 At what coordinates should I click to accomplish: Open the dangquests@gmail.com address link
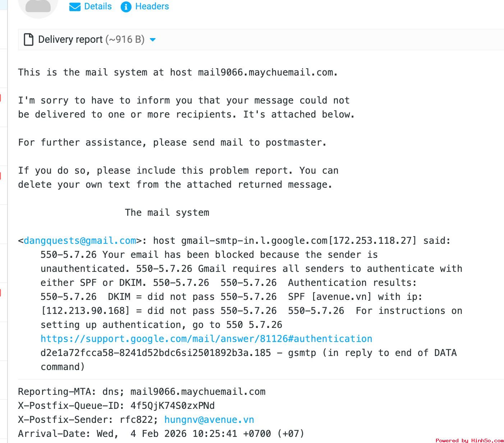(x=80, y=241)
